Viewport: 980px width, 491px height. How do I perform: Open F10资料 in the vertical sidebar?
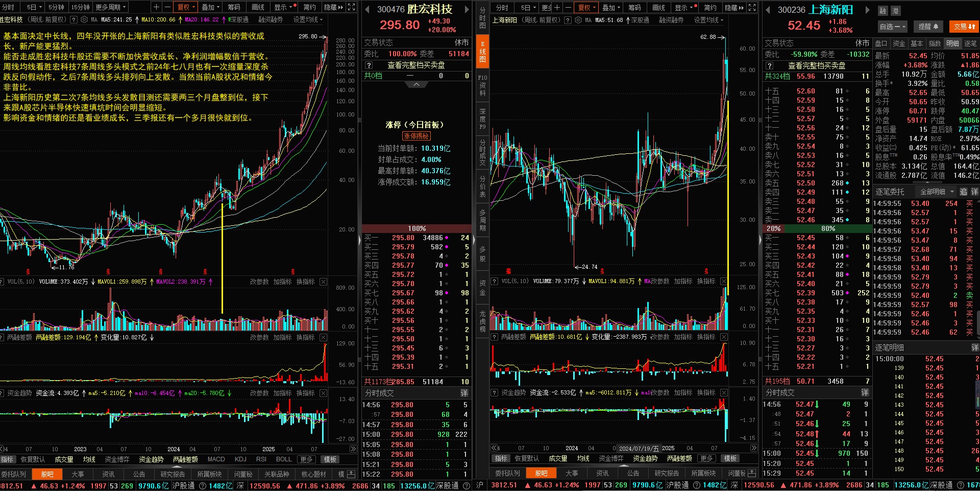tap(482, 85)
